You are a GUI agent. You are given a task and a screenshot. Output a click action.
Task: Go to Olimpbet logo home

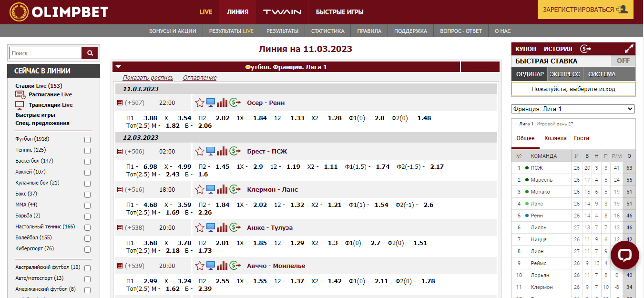point(59,11)
